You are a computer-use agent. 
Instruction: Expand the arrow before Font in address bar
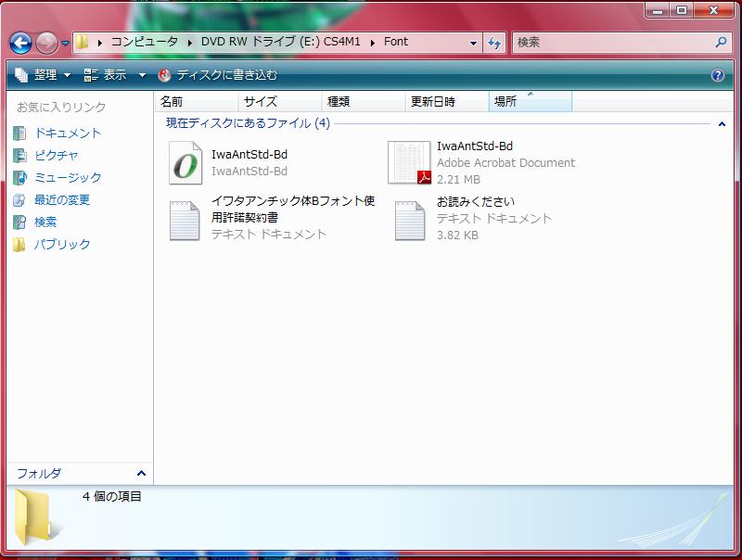point(373,43)
